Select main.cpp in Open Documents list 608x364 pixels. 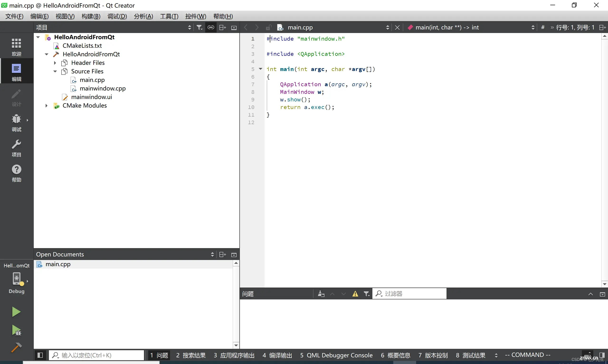tap(134, 264)
